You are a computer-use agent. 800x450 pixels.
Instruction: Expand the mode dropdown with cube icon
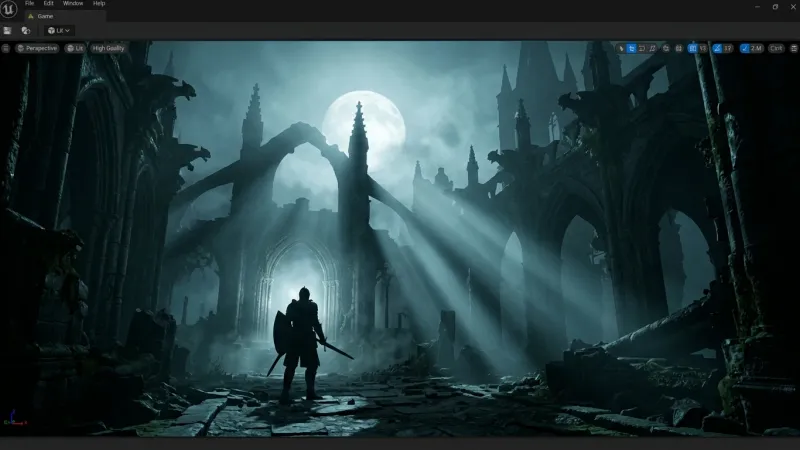coord(59,31)
